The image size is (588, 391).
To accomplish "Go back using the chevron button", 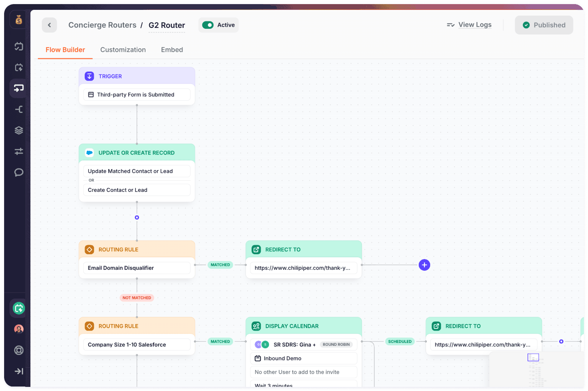I will [49, 25].
